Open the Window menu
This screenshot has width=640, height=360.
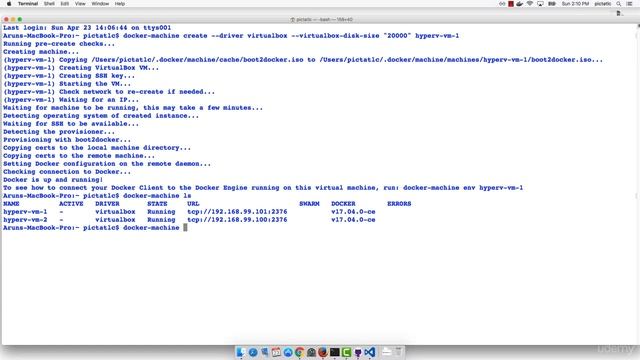[x=100, y=4]
